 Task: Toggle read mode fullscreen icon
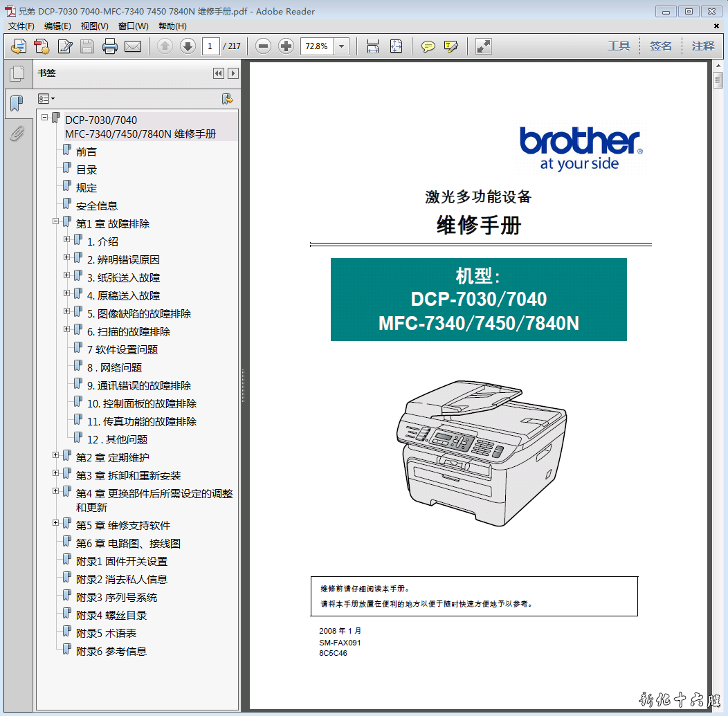pyautogui.click(x=483, y=46)
